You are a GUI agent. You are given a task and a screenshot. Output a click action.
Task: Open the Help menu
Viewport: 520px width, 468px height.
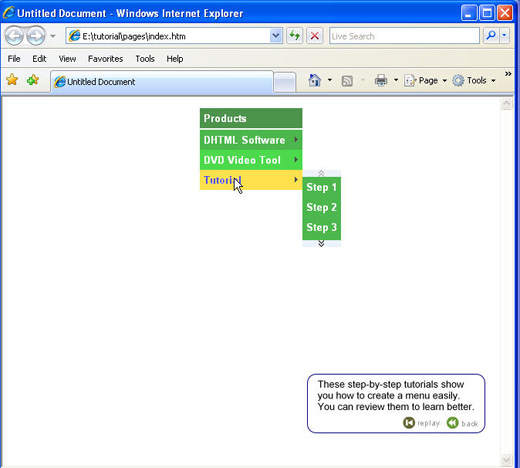[x=175, y=59]
